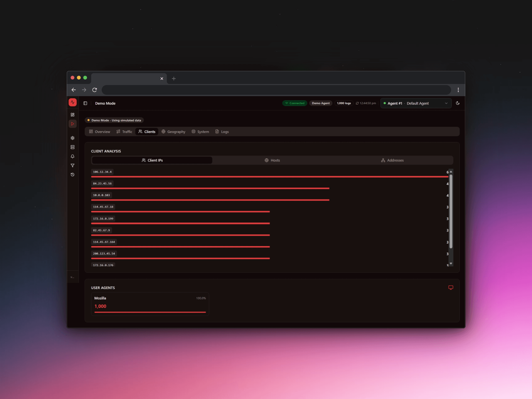
Task: Click the refresh icon next to the timestamp
Action: coord(357,103)
